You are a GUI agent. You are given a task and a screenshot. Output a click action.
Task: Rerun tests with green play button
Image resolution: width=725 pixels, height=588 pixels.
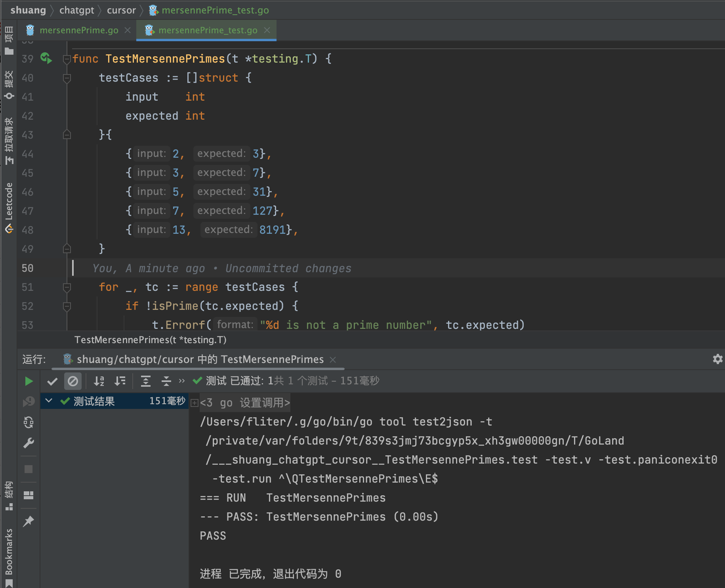pos(29,381)
